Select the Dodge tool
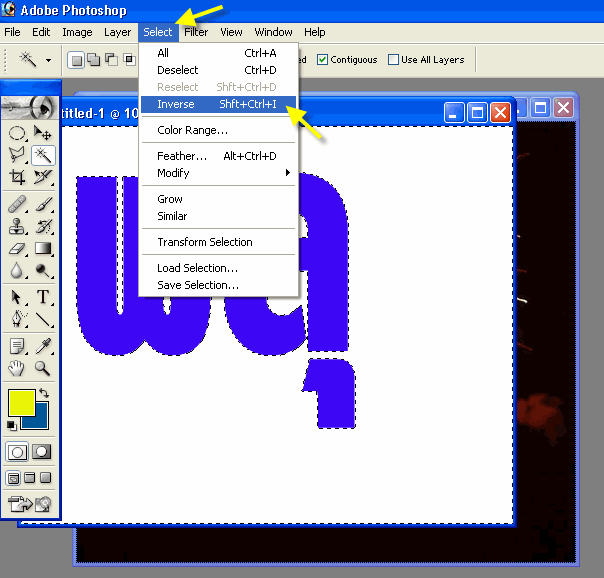 42,270
